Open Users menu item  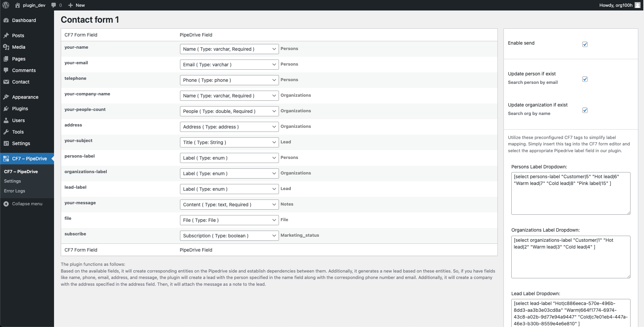click(27, 120)
